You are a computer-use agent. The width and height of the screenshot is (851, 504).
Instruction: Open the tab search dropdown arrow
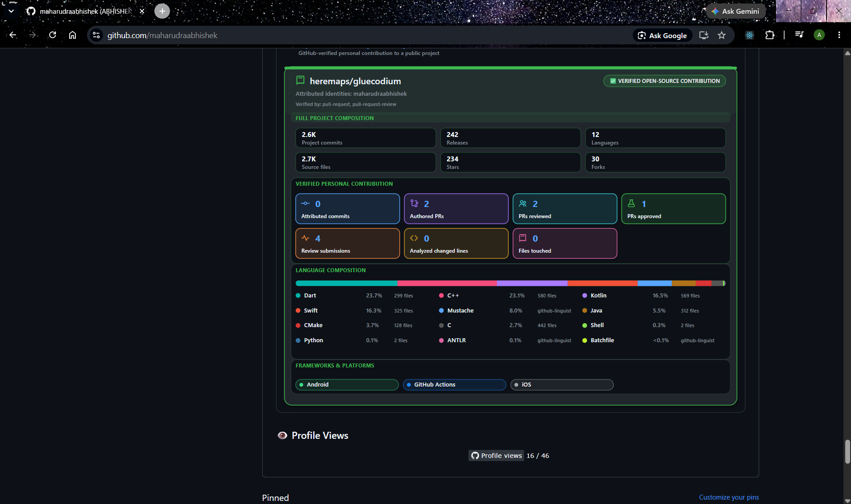point(11,11)
